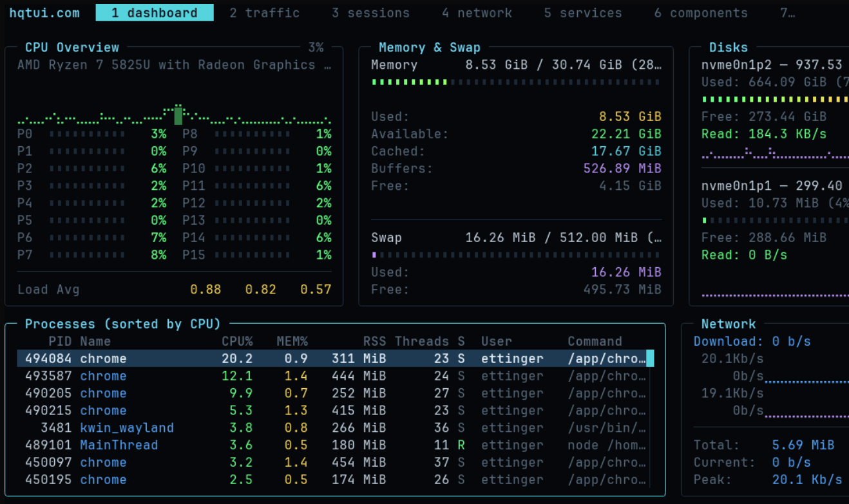This screenshot has width=849, height=504.
Task: Click the Swap usage progress bar
Action: pyautogui.click(x=516, y=255)
